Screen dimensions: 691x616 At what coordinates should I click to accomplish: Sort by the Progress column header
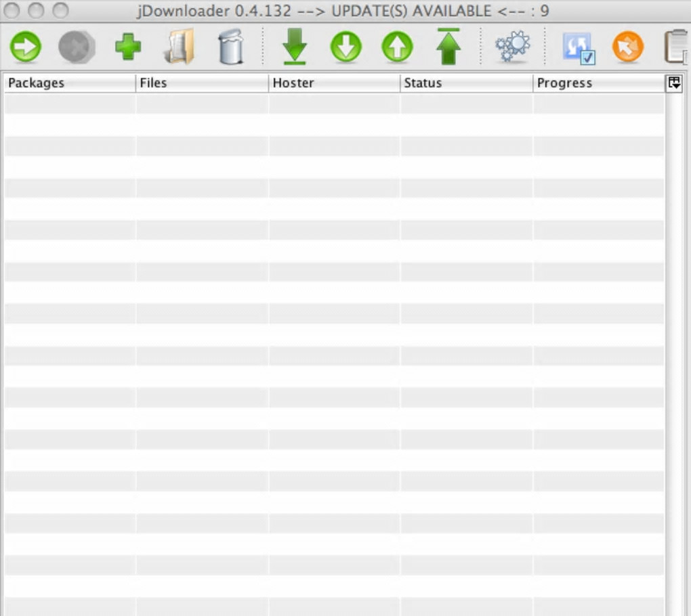[598, 83]
